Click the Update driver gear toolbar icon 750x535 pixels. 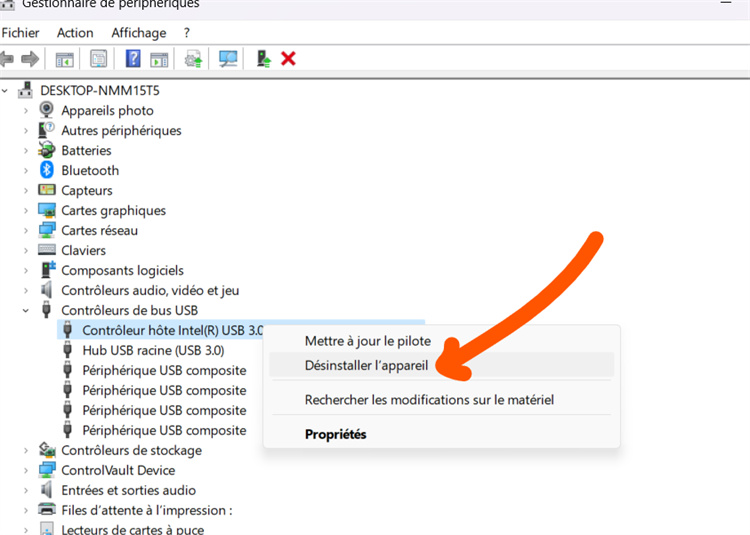(x=193, y=59)
